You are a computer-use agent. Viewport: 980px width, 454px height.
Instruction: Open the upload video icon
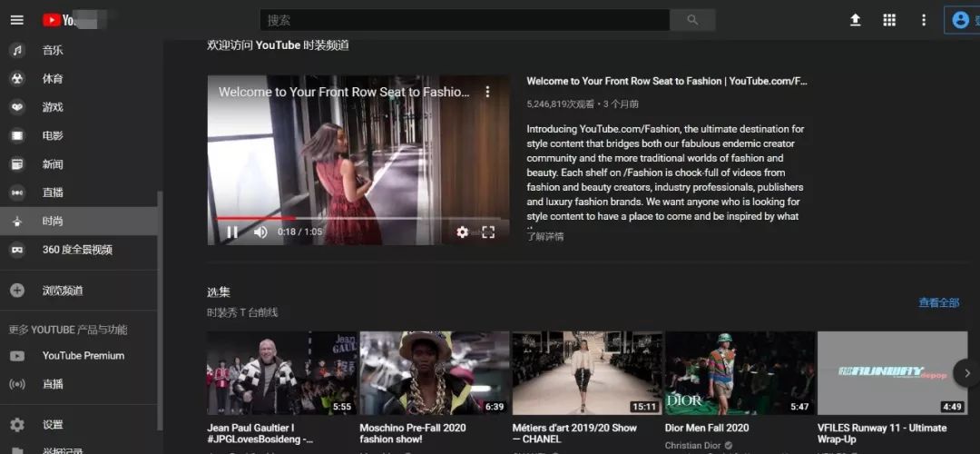pos(855,20)
